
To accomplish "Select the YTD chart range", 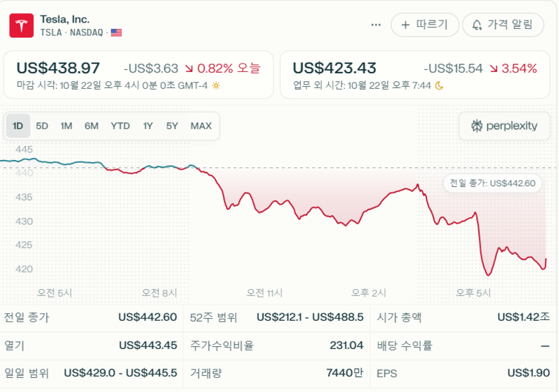I will [x=120, y=126].
